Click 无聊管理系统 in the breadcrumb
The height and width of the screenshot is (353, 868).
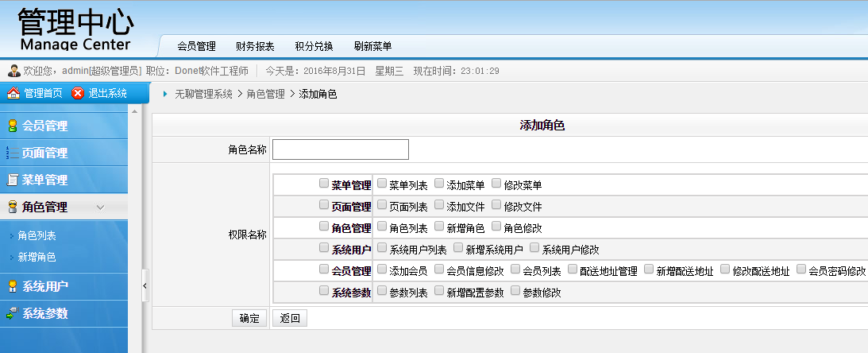tap(204, 94)
